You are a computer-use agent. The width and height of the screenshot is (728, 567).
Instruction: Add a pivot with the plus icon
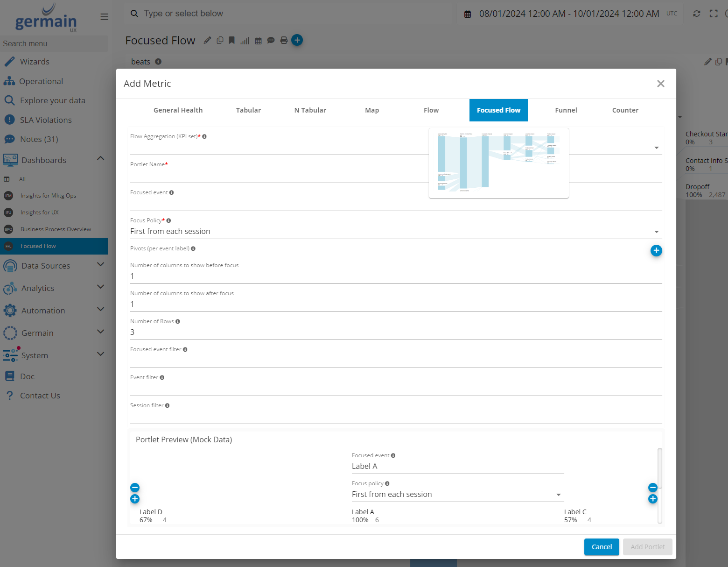[656, 251]
